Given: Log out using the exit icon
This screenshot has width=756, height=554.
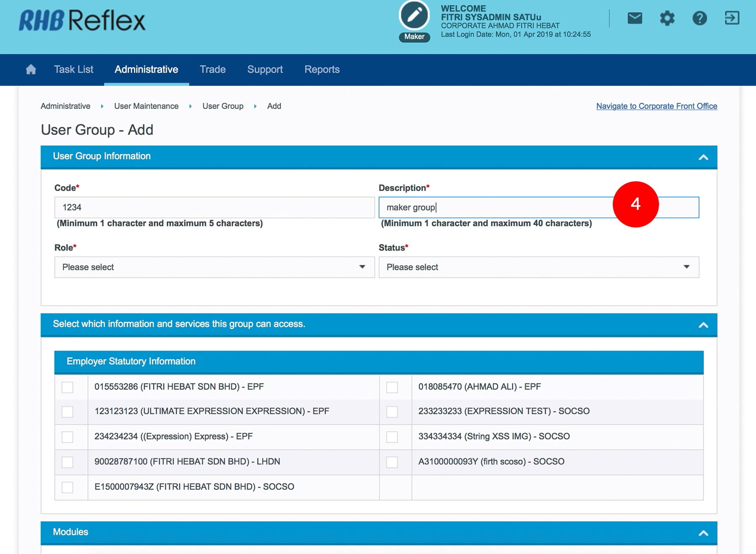Looking at the screenshot, I should click(732, 18).
